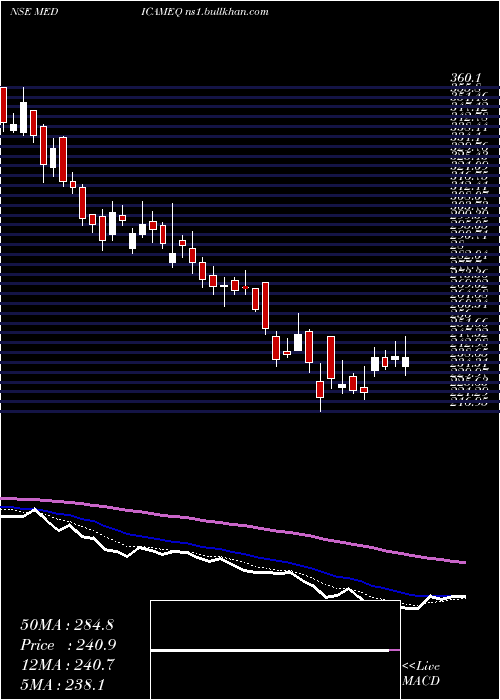This screenshot has width=500, height=700.
Task: Click the 360.1 top price label
Action: pyautogui.click(x=466, y=79)
